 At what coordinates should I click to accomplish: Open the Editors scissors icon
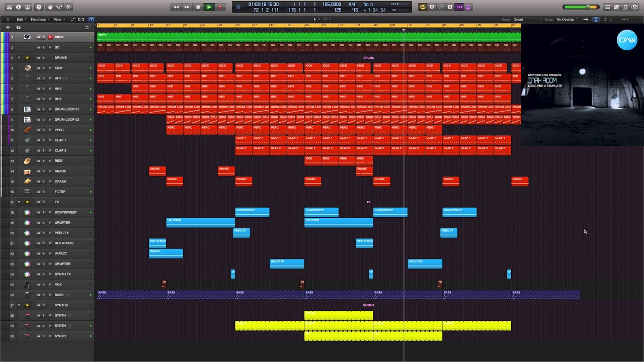click(x=69, y=7)
